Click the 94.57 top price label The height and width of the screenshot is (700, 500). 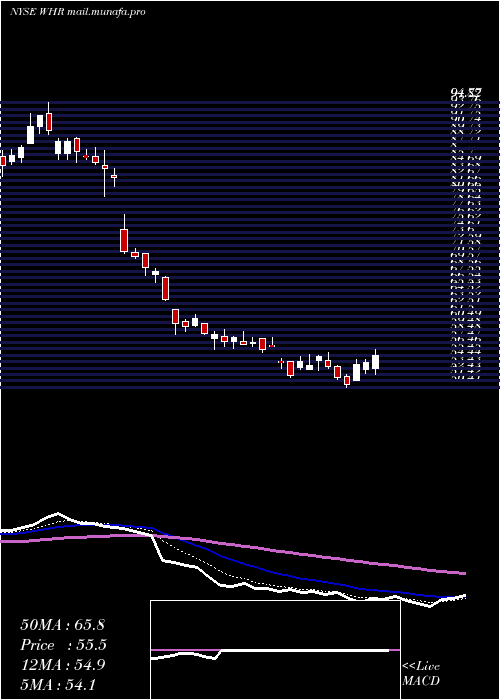[466, 93]
